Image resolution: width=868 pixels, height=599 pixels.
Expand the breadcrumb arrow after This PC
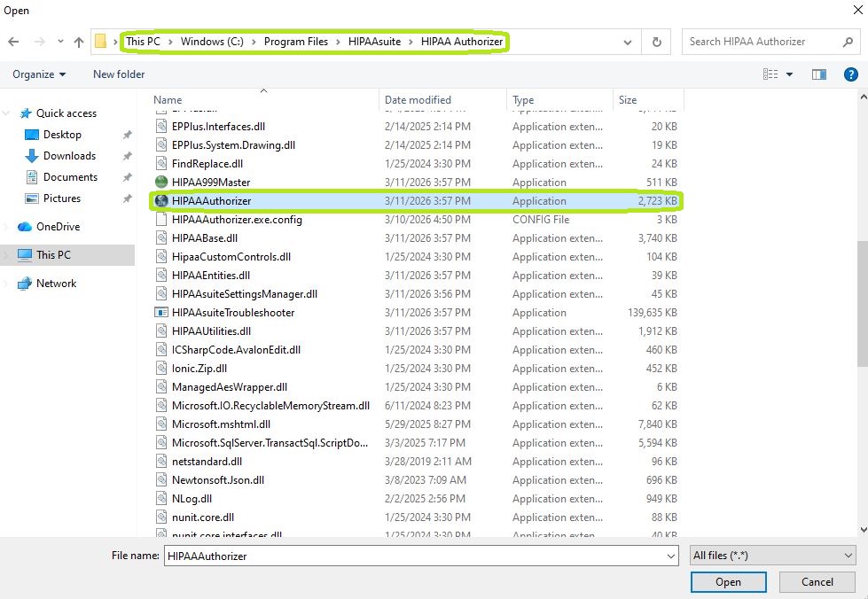(170, 42)
